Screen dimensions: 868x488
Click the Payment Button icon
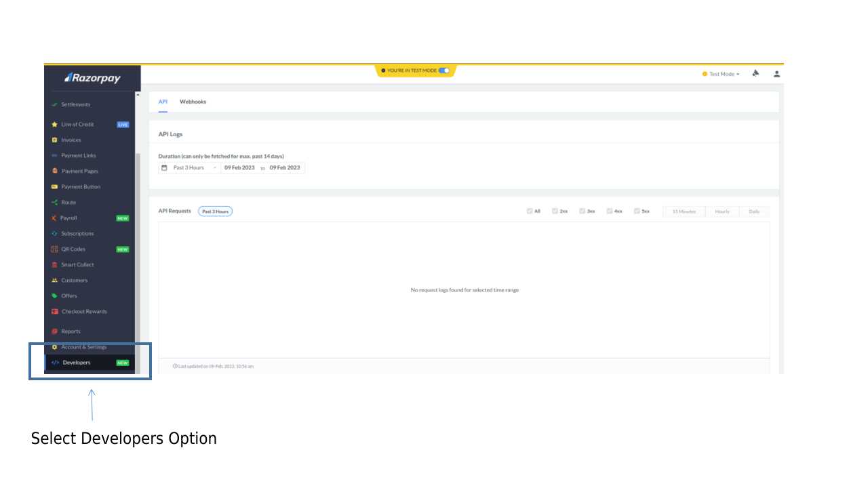54,186
